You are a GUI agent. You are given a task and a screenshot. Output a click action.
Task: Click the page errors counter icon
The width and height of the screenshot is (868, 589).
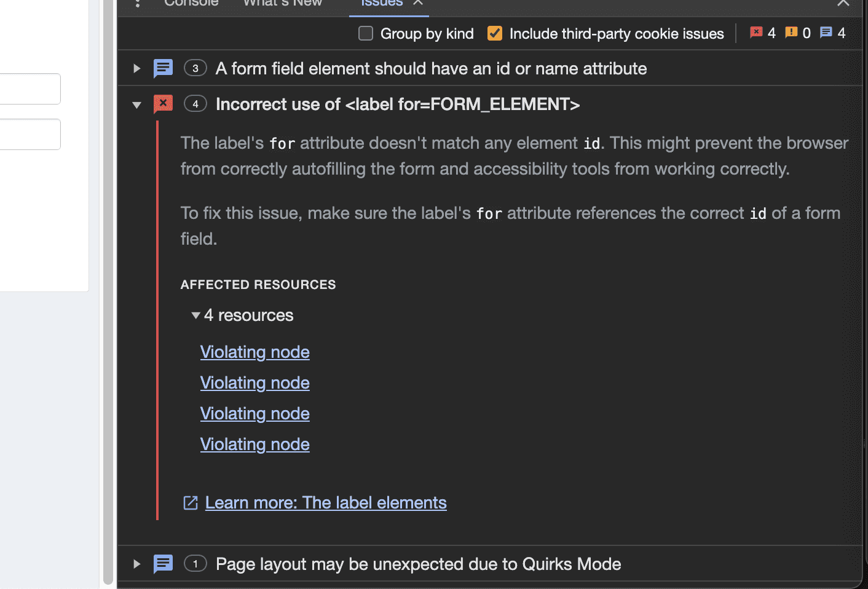pos(756,33)
